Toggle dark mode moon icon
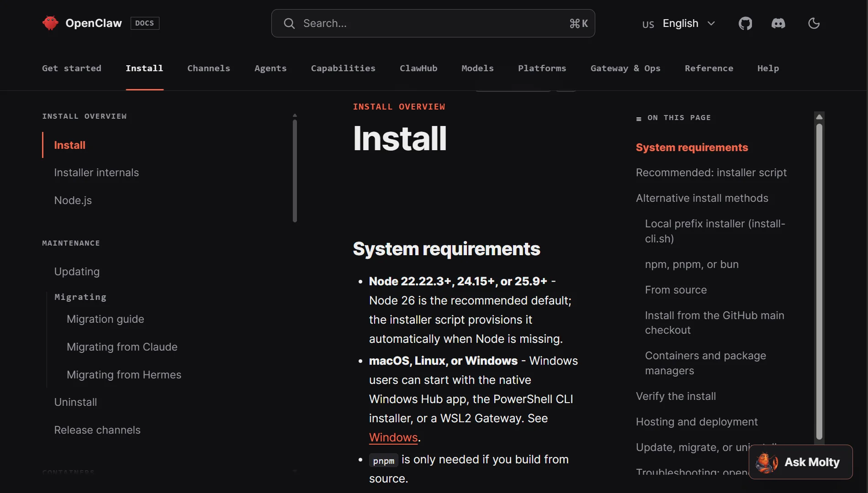This screenshot has height=493, width=868. click(x=814, y=23)
